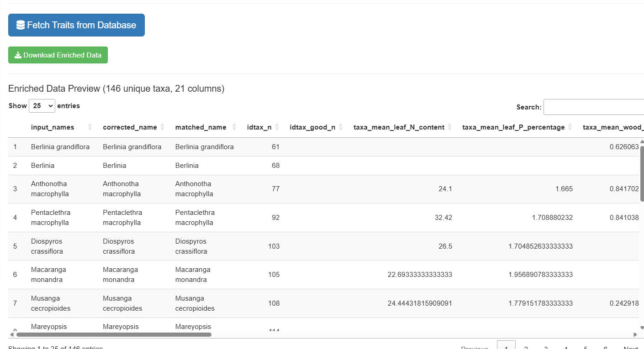Sort by corrected_name column arrows
This screenshot has height=349, width=644.
162,127
